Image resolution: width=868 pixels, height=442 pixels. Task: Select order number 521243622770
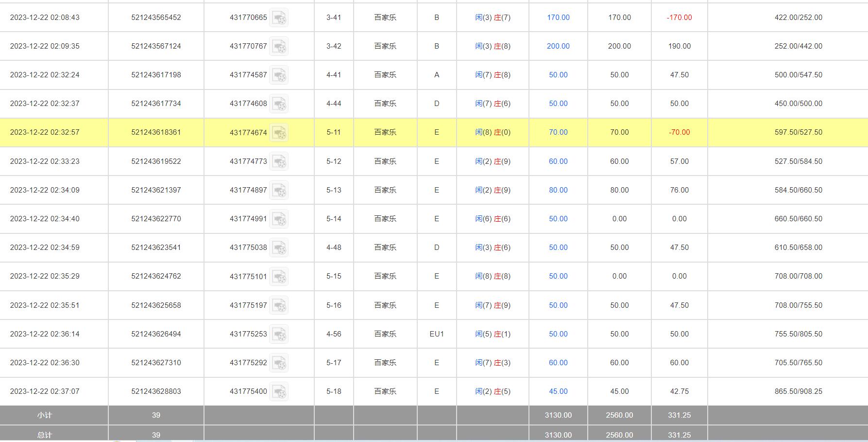click(x=156, y=219)
